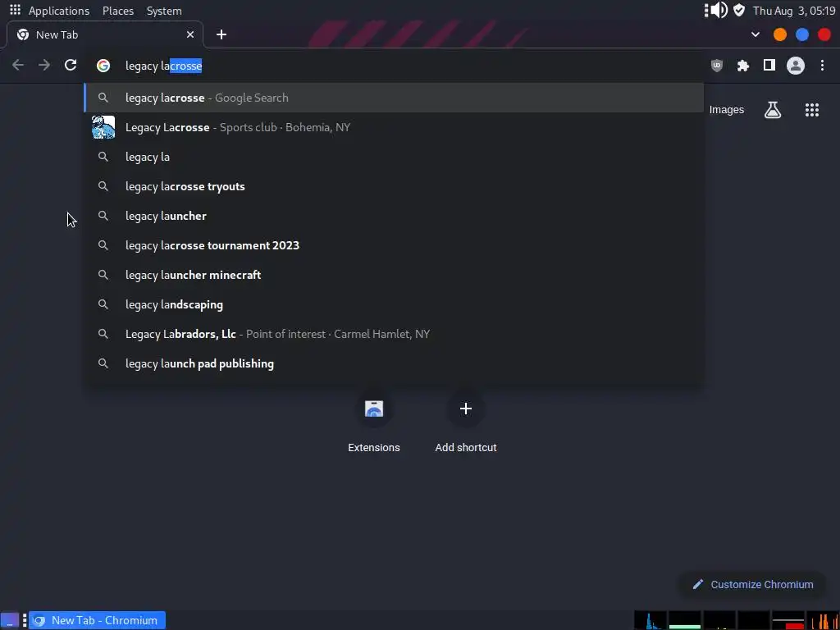
Task: Click the applications grid icon in top panel
Action: coord(15,10)
